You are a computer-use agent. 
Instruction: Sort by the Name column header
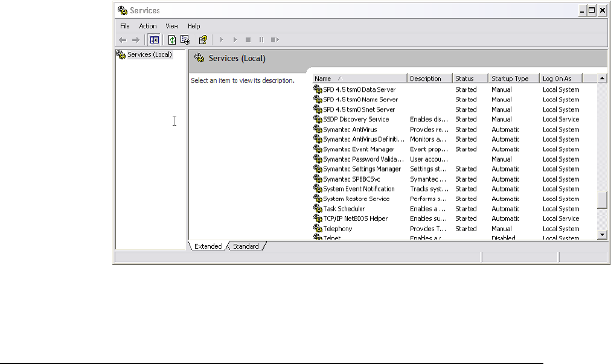click(359, 78)
